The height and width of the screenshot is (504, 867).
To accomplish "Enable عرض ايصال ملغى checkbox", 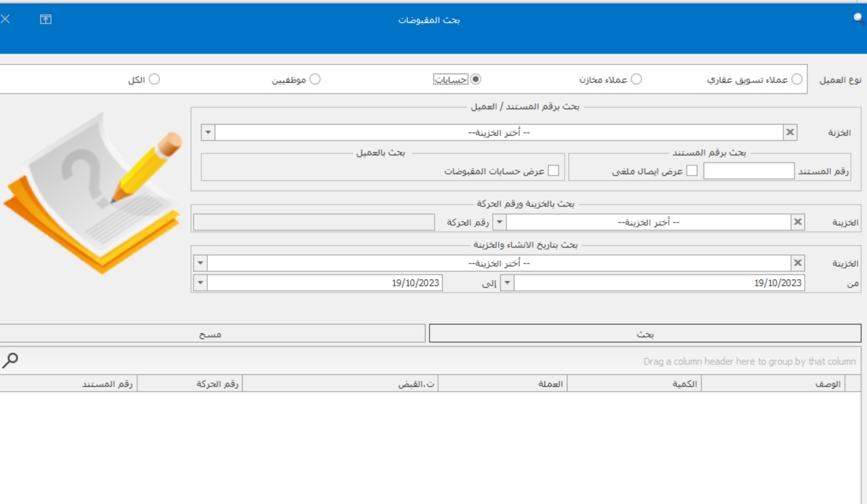I will point(692,171).
